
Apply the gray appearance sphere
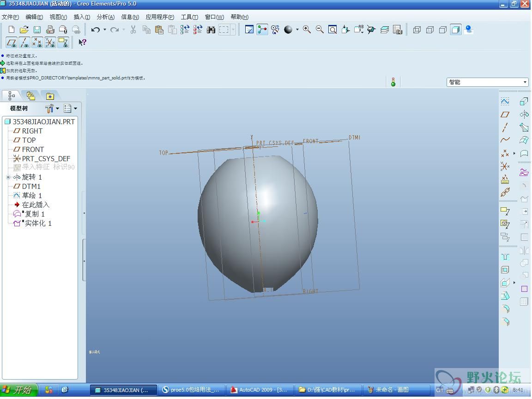[288, 30]
